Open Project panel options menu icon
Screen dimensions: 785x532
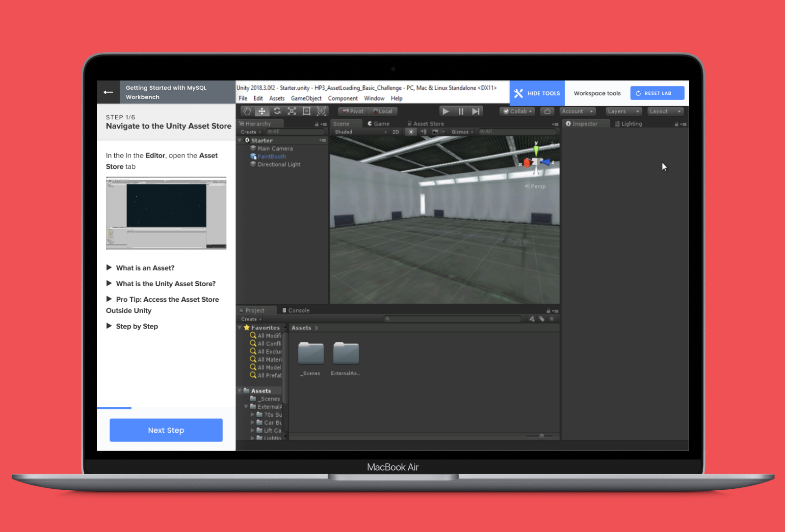point(555,311)
